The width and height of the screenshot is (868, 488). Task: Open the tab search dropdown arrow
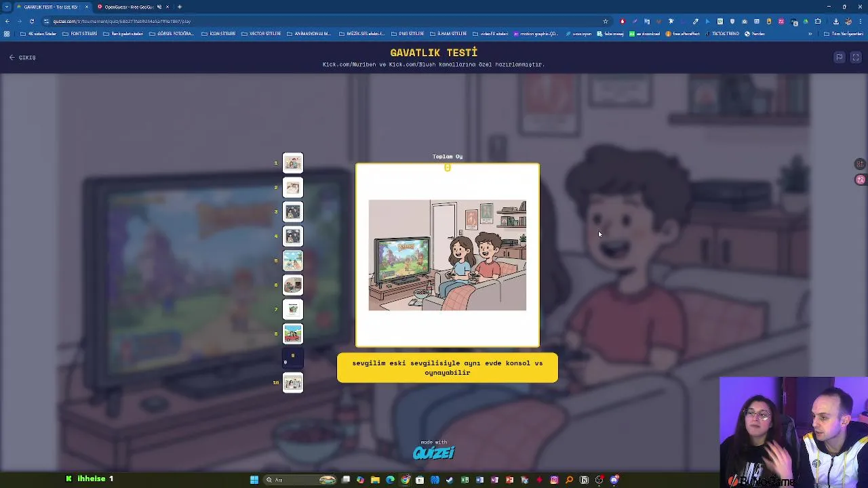[x=7, y=7]
